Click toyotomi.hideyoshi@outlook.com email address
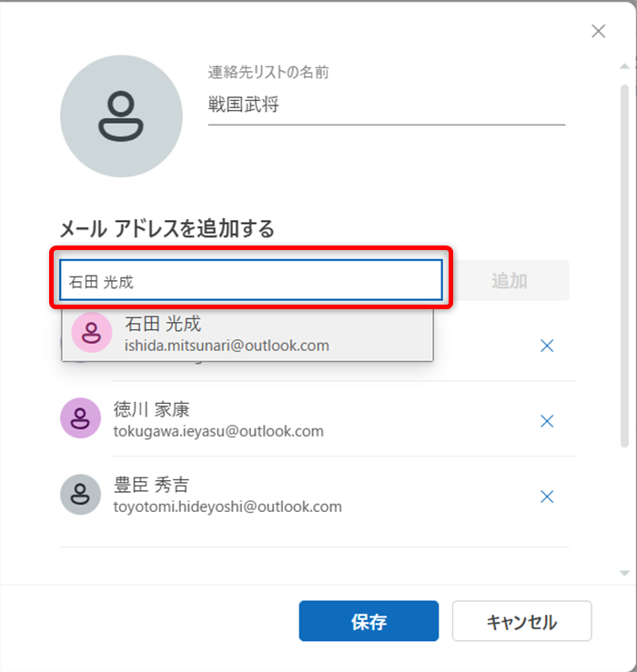The width and height of the screenshot is (637, 672). (x=227, y=507)
